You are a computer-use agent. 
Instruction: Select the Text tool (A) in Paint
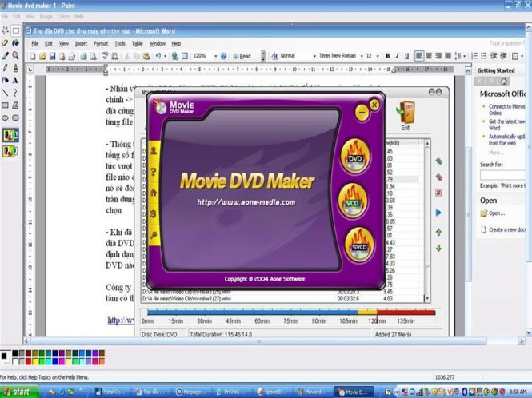[x=16, y=81]
